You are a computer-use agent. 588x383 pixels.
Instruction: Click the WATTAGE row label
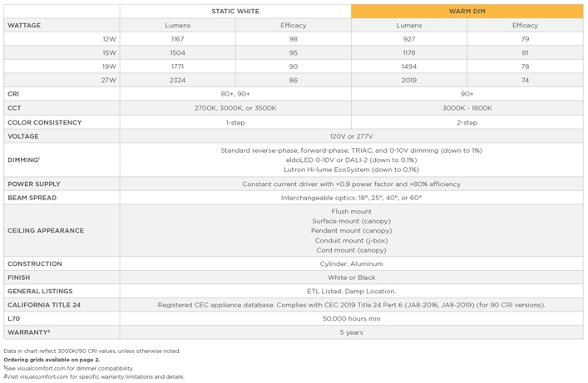24,26
